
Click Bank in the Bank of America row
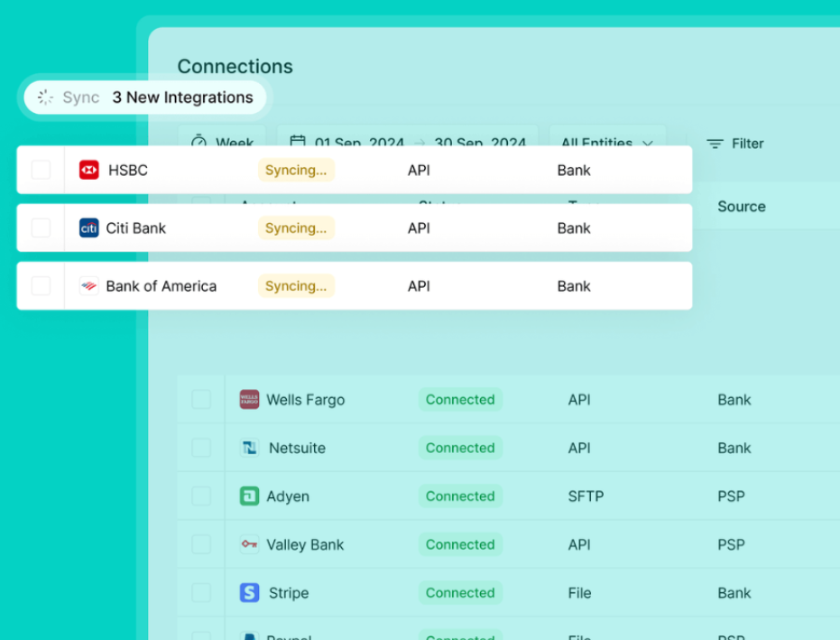coord(574,285)
